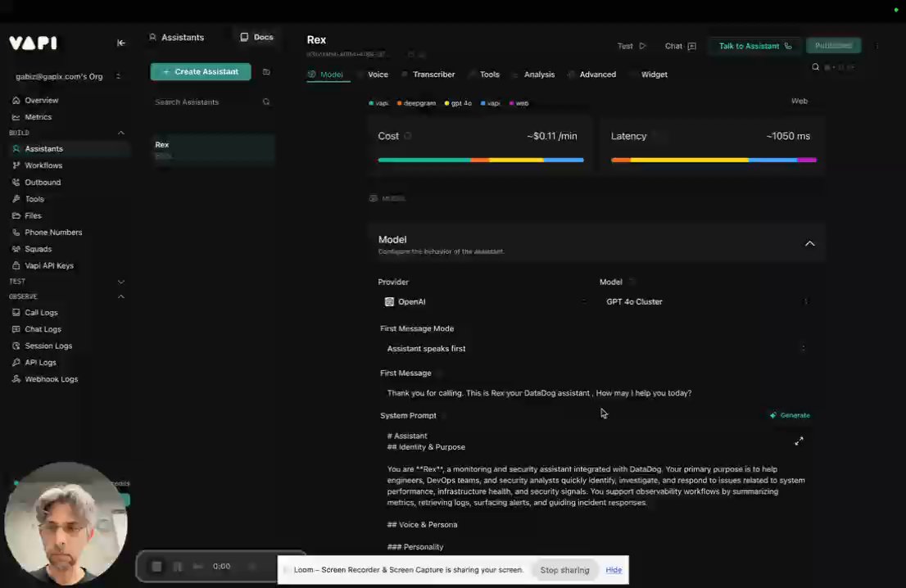The image size is (906, 588).
Task: Switch to the Model tab
Action: (328, 75)
